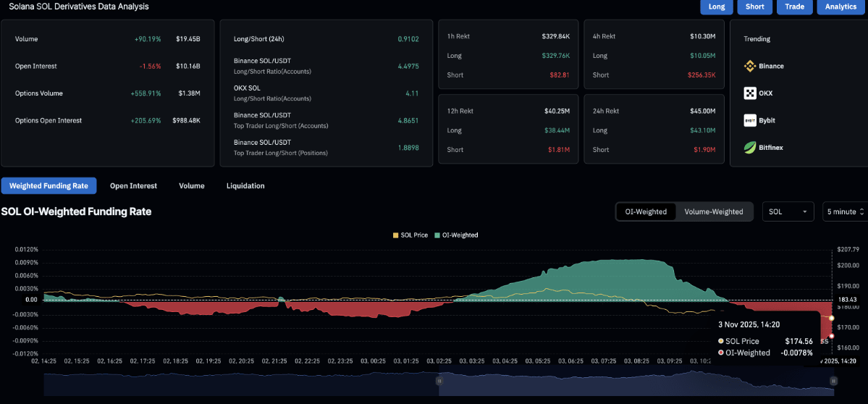Click the Bybit logo icon

pyautogui.click(x=750, y=120)
